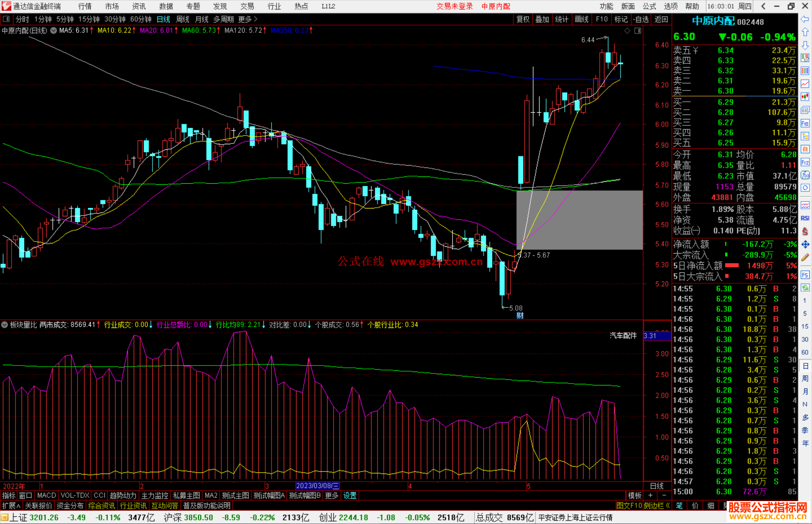Click the 复权 button in chart toolbar
The image size is (812, 524).
(x=523, y=19)
